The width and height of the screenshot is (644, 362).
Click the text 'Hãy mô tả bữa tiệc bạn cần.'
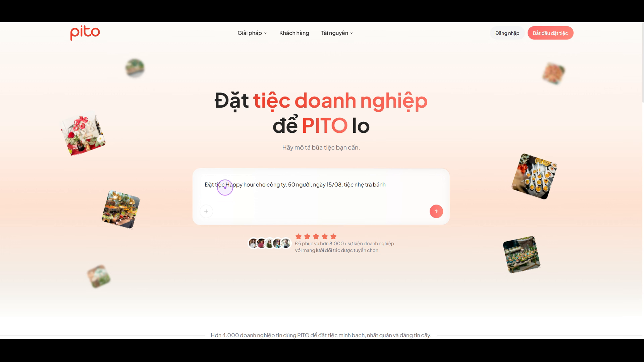click(321, 147)
